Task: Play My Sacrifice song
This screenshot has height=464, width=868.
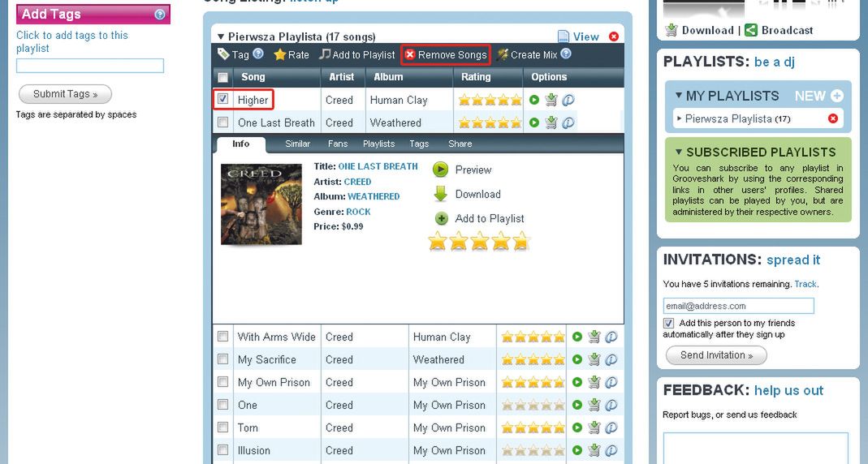Action: [577, 359]
